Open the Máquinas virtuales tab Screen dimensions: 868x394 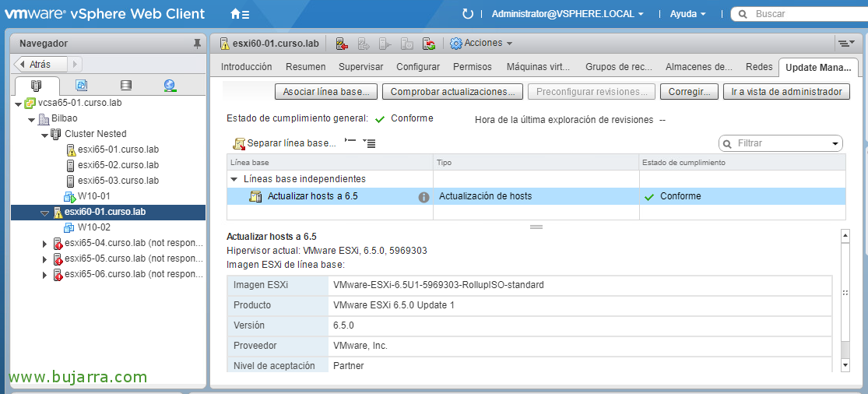[538, 67]
